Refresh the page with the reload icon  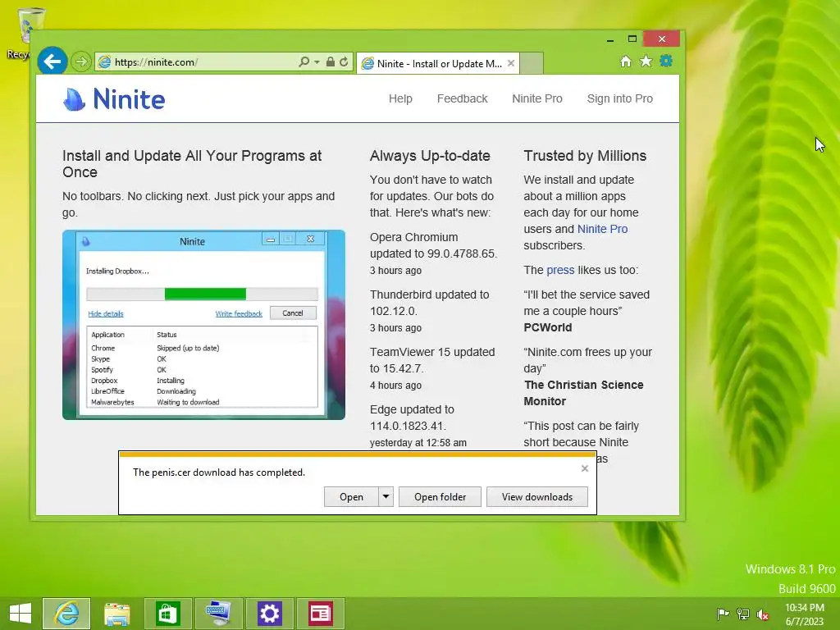tap(344, 62)
